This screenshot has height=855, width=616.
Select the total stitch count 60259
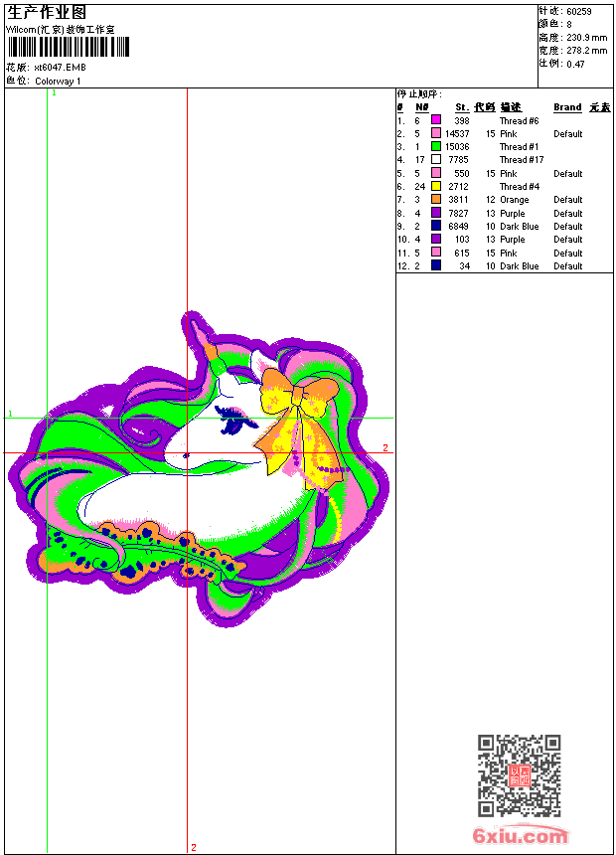(579, 12)
